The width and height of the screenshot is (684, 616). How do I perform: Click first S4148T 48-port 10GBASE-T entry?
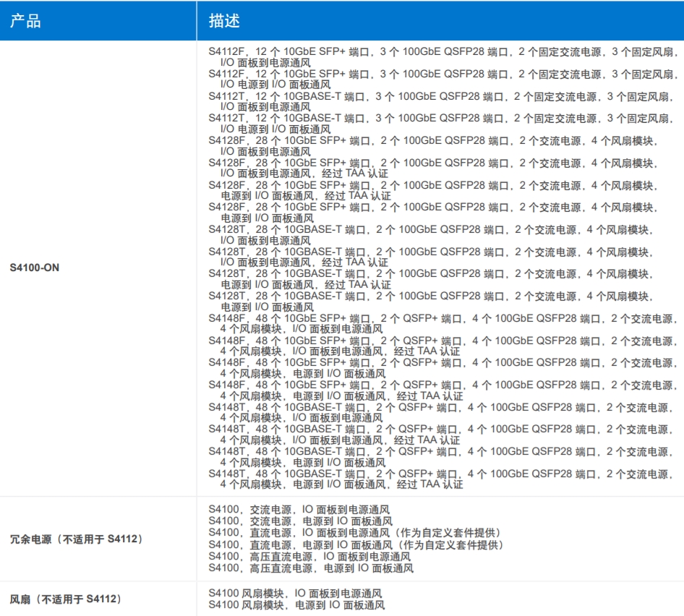coord(440,413)
